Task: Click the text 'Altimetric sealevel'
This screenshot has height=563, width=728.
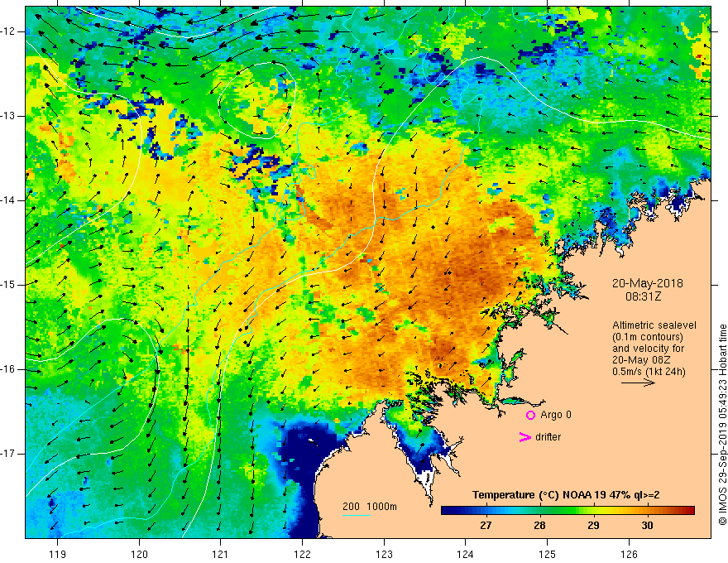Action: (654, 325)
